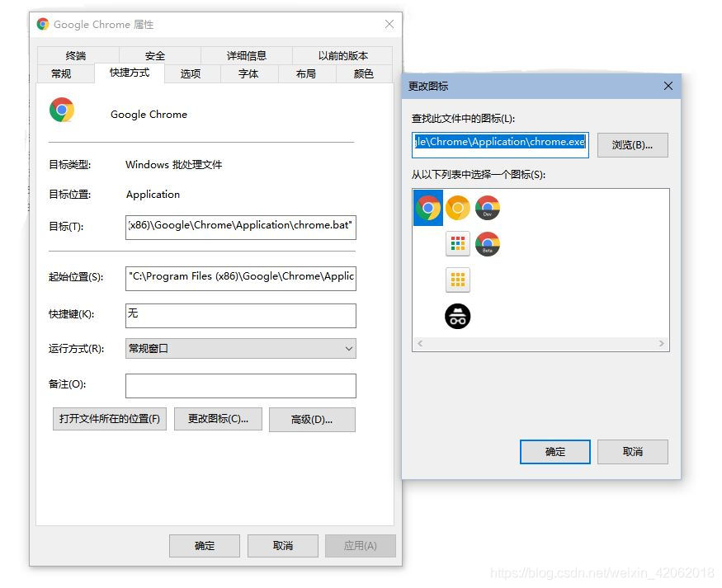Image resolution: width=722 pixels, height=588 pixels.
Task: Click the 'Application' target location text
Action: click(x=153, y=195)
